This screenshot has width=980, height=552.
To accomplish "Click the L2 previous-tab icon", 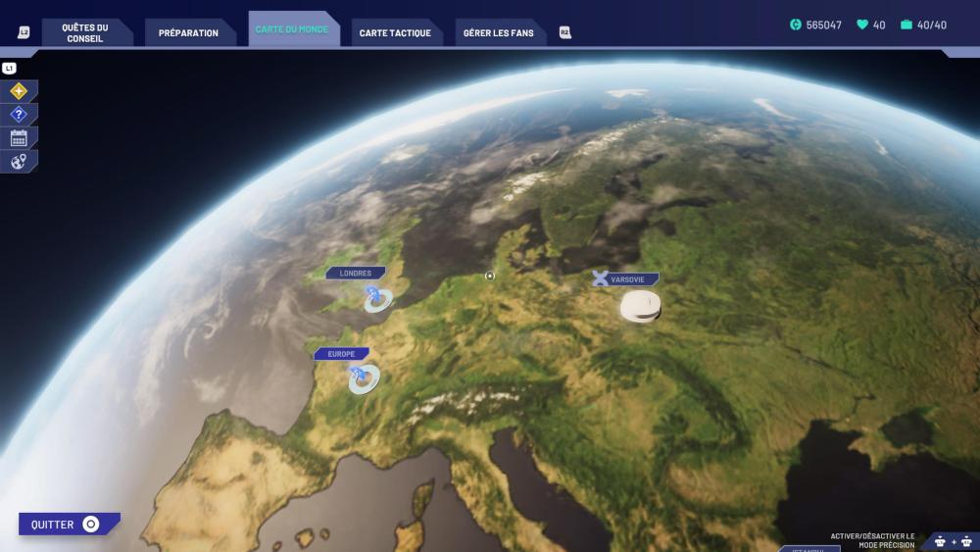I will click(24, 32).
